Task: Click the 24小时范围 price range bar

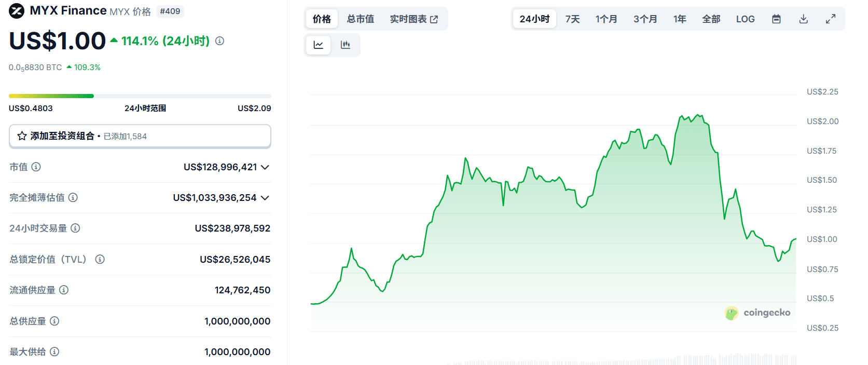Action: (140, 96)
